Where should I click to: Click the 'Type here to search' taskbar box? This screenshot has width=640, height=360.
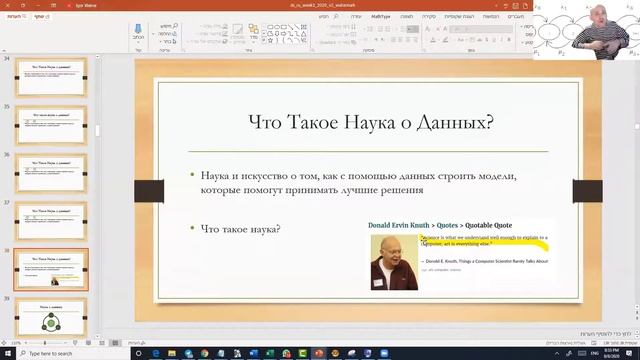click(73, 353)
